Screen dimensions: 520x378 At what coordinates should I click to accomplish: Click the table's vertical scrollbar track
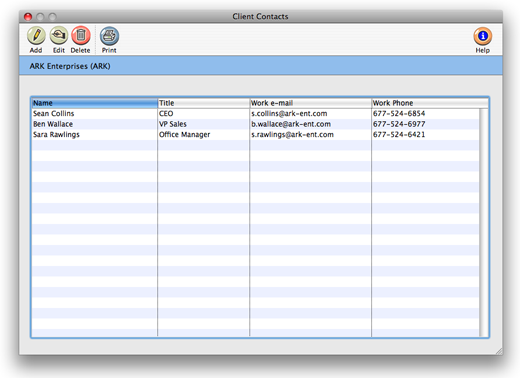pyautogui.click(x=483, y=222)
